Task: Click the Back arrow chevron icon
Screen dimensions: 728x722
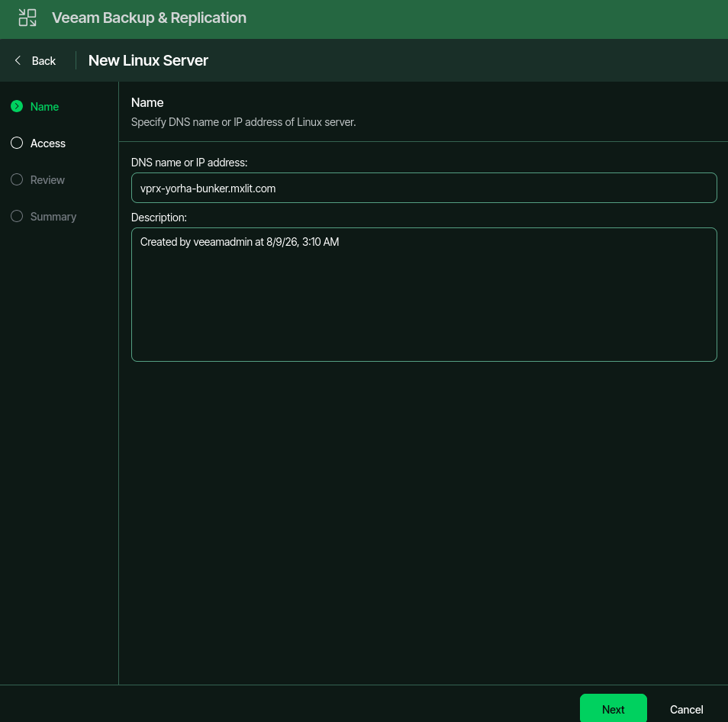Action: pyautogui.click(x=18, y=60)
